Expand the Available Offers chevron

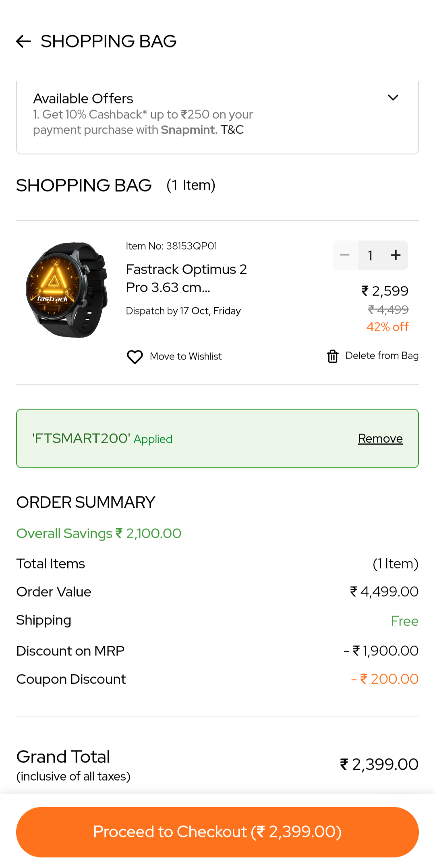pyautogui.click(x=393, y=98)
